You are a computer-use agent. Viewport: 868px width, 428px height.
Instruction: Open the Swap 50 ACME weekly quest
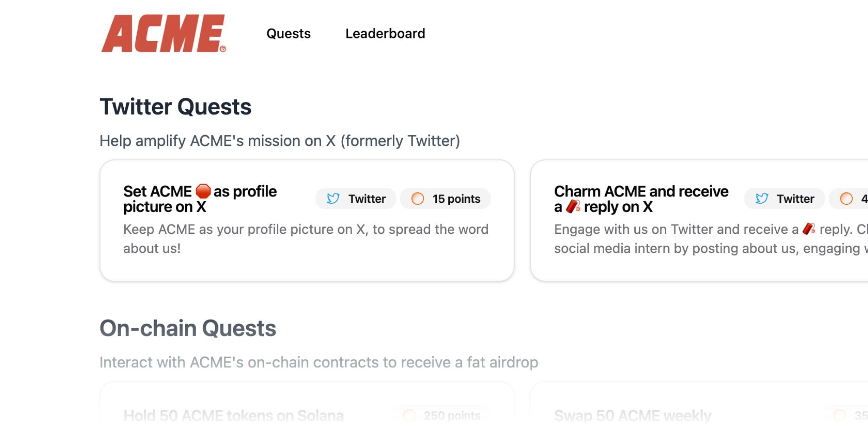click(632, 415)
